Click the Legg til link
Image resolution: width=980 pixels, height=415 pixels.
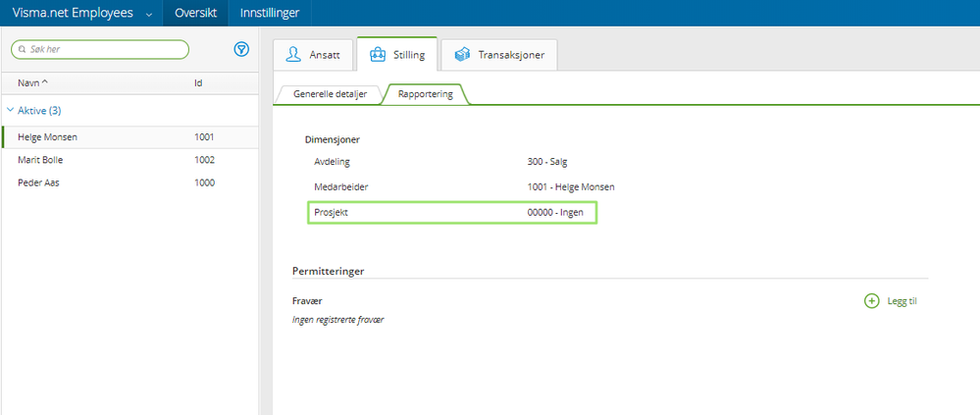tap(902, 301)
